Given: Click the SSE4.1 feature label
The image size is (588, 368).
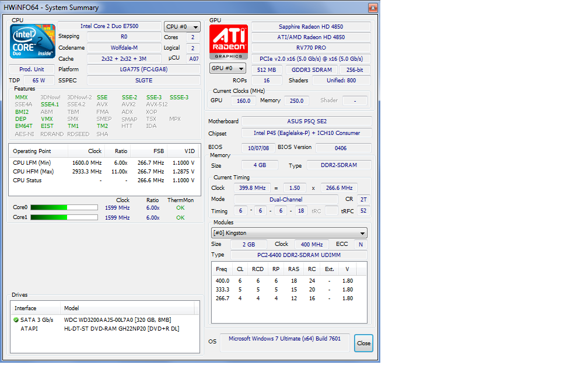Looking at the screenshot, I should pos(50,105).
